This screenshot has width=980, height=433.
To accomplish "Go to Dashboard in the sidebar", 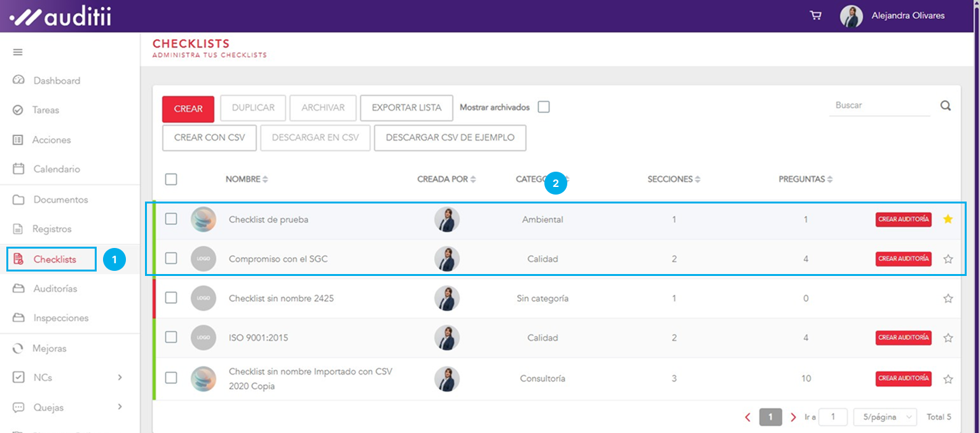I will [x=56, y=81].
